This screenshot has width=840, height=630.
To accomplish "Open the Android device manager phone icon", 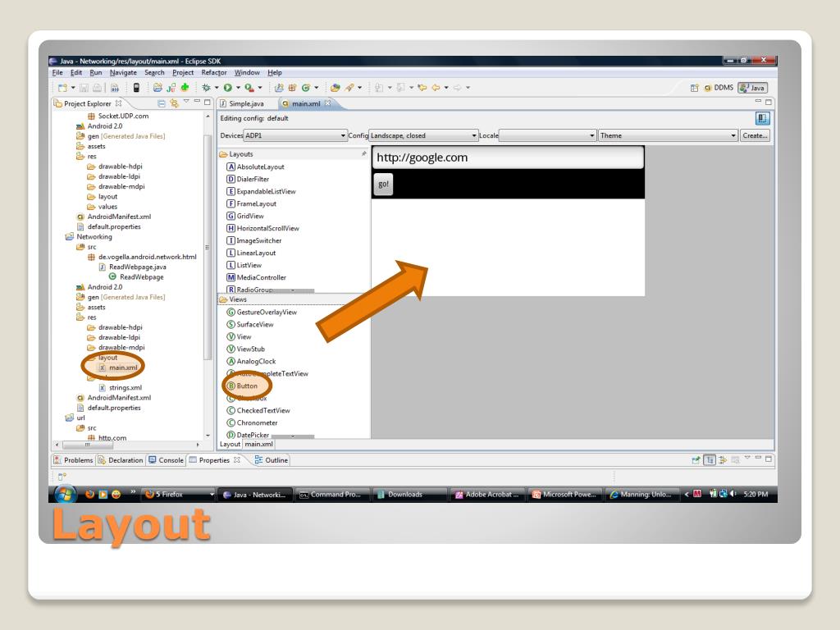I will click(x=136, y=88).
